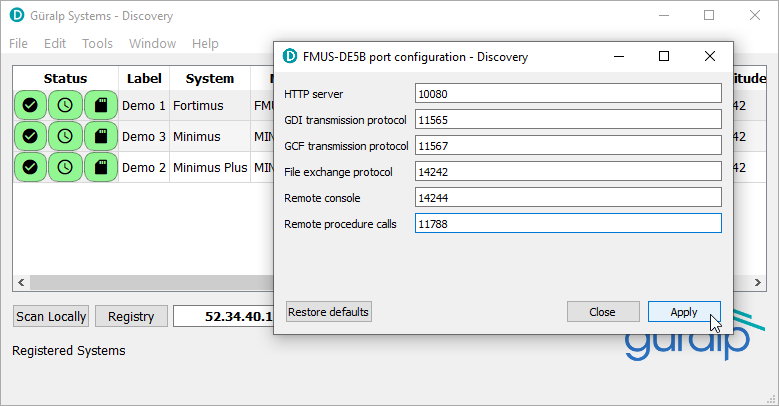
Task: Open the Edit menu
Action: (x=55, y=44)
